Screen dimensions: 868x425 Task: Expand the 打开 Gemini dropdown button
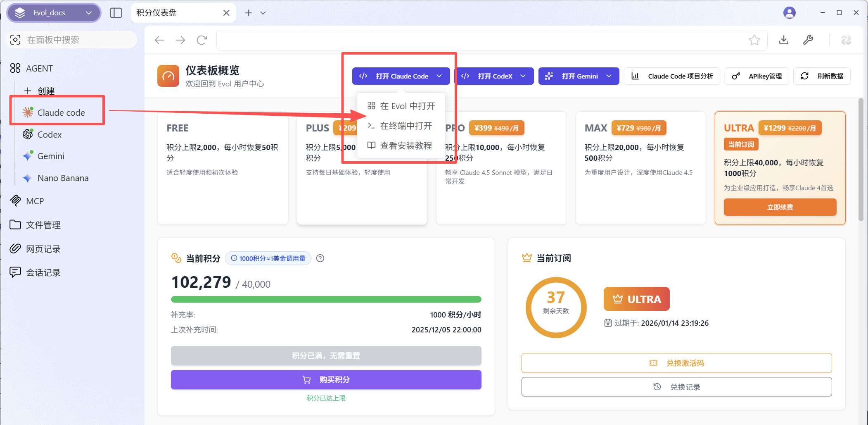pyautogui.click(x=579, y=76)
